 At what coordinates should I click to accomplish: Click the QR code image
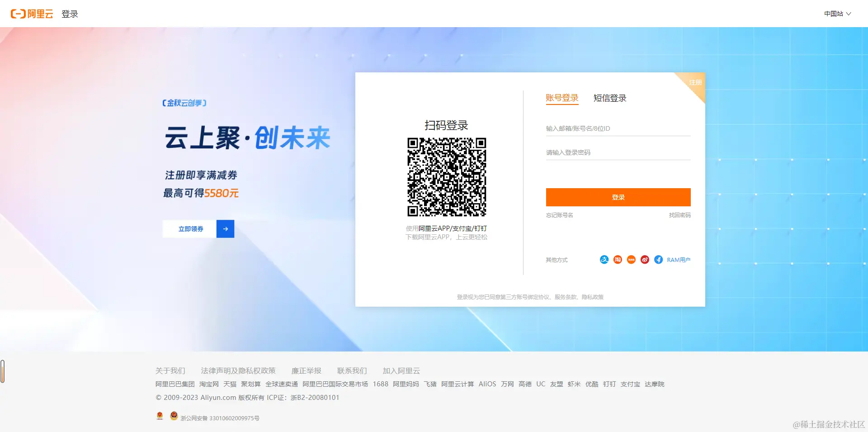point(447,177)
